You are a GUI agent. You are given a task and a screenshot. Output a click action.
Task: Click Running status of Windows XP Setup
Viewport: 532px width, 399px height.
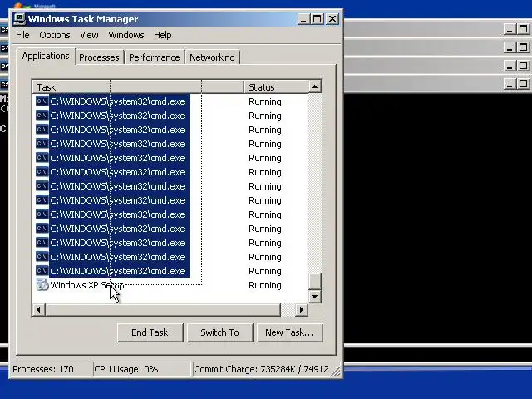pyautogui.click(x=265, y=285)
